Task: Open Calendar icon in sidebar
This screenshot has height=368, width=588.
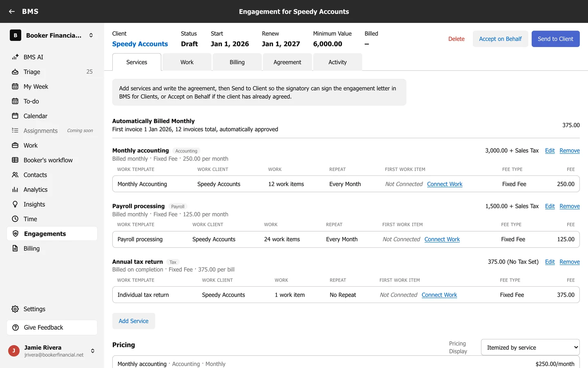Action: coord(15,116)
